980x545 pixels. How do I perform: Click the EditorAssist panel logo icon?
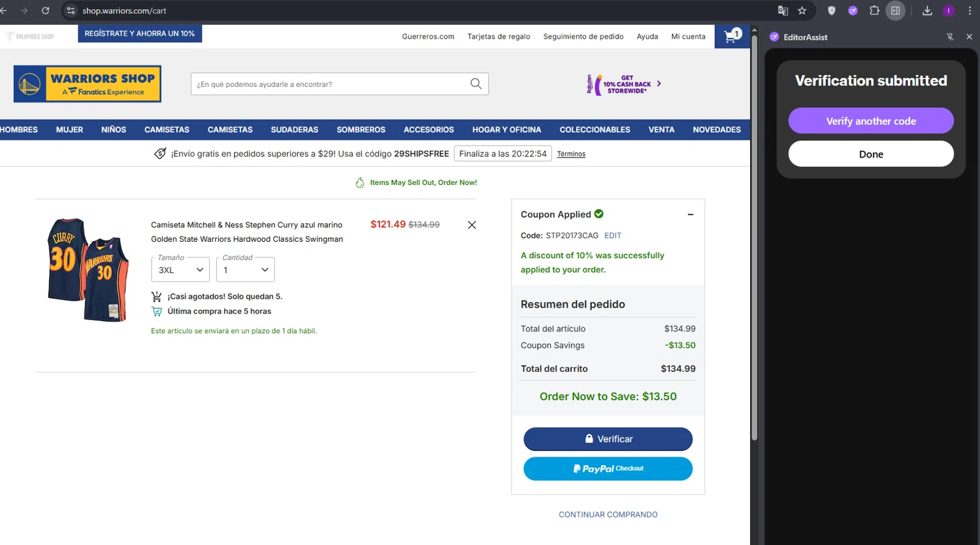click(774, 37)
